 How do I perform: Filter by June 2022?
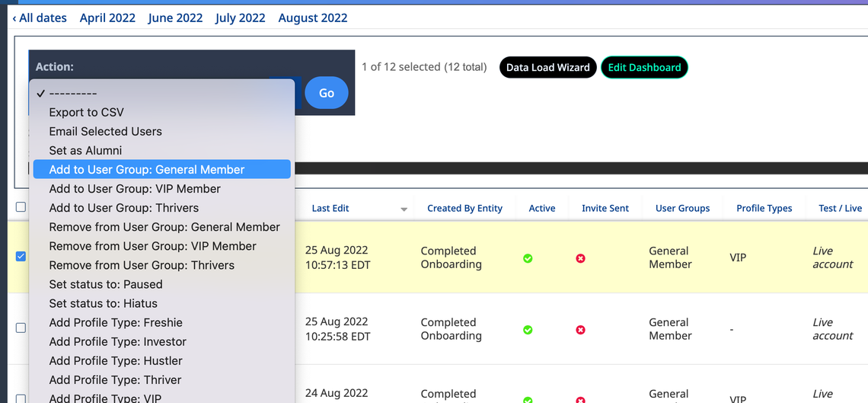pyautogui.click(x=175, y=18)
